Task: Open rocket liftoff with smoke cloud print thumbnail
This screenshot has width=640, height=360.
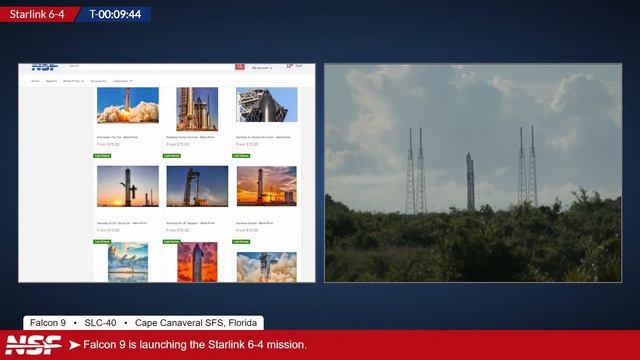Action: click(x=128, y=105)
